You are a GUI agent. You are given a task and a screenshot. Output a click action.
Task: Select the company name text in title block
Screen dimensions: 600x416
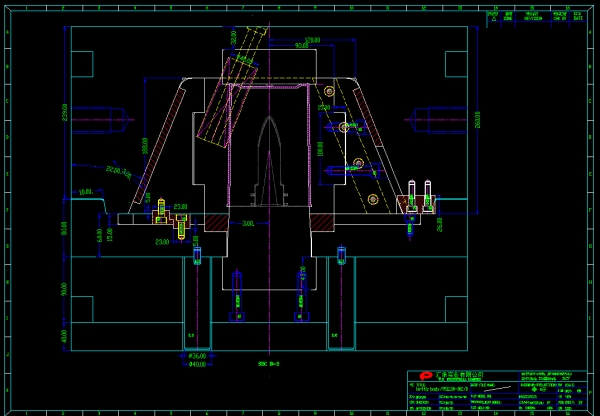(458, 375)
